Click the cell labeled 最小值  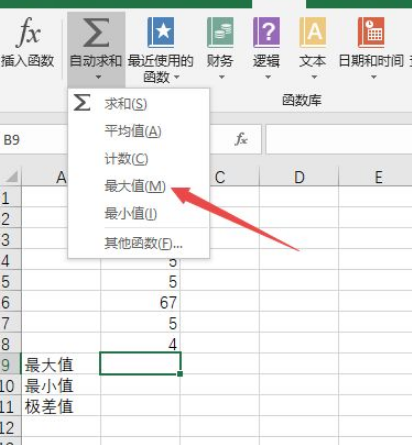point(61,386)
